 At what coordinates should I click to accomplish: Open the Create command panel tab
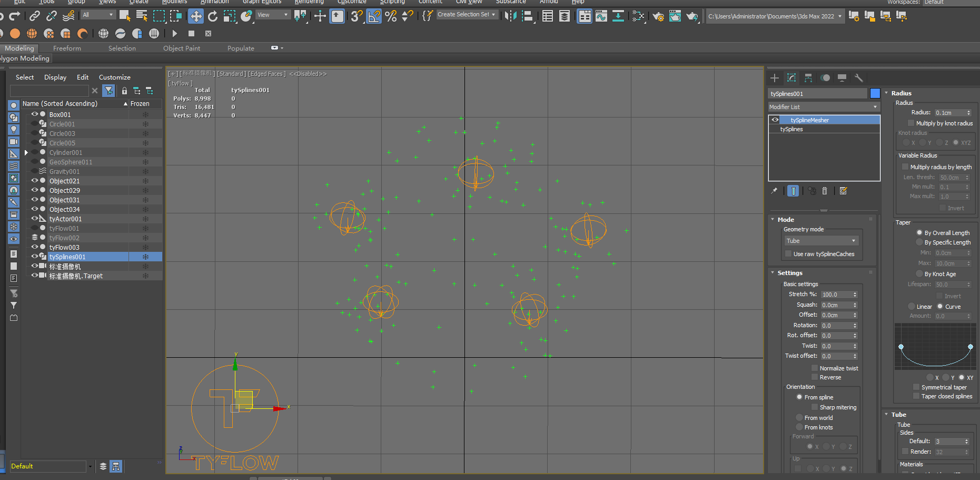click(775, 78)
